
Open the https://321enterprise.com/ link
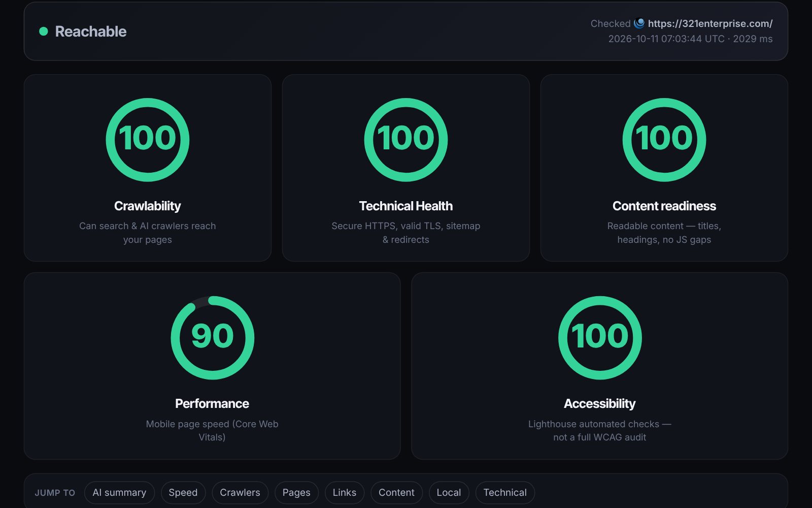click(x=710, y=23)
